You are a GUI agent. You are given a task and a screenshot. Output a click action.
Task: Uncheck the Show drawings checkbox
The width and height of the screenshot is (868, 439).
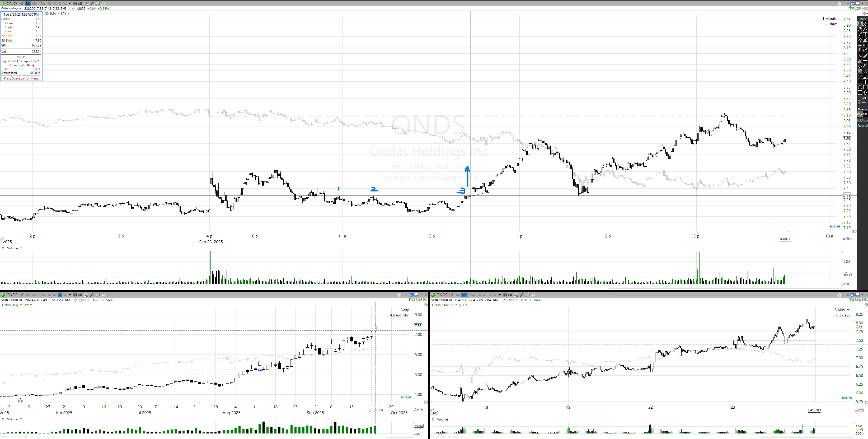tap(859, 121)
